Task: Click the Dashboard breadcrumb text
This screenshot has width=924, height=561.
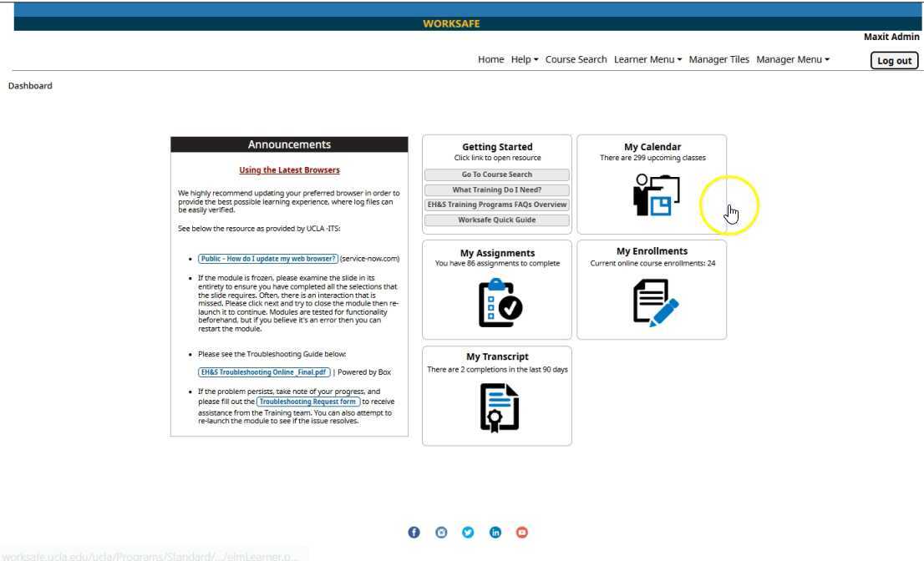Action: click(30, 86)
